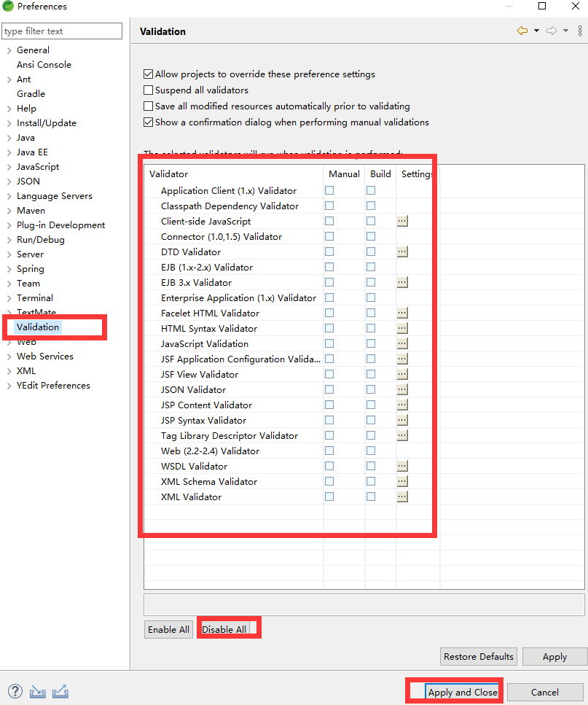Open settings for the JSP Content Validator
This screenshot has height=705, width=588.
click(x=402, y=405)
